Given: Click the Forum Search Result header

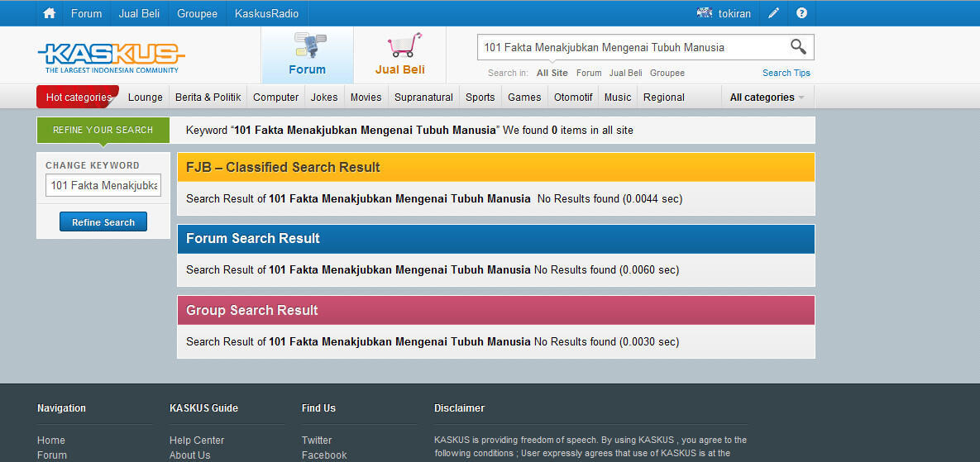Looking at the screenshot, I should coord(496,239).
